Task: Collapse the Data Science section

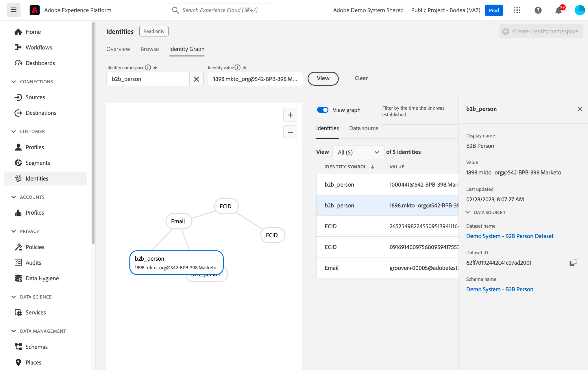Action: (14, 297)
